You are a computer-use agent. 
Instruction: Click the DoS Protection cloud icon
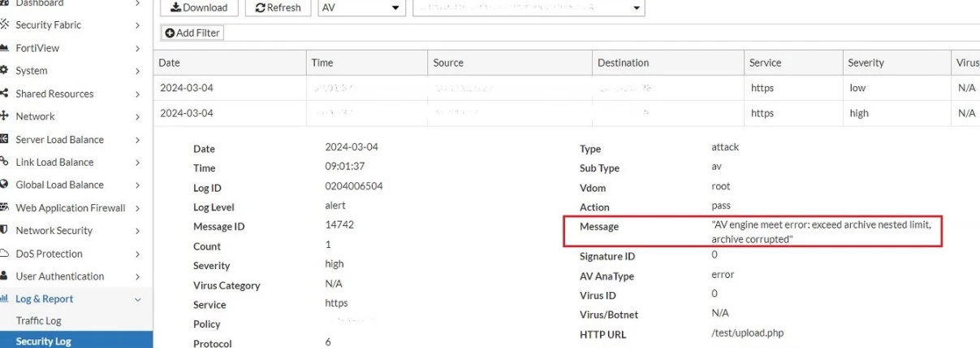5,253
